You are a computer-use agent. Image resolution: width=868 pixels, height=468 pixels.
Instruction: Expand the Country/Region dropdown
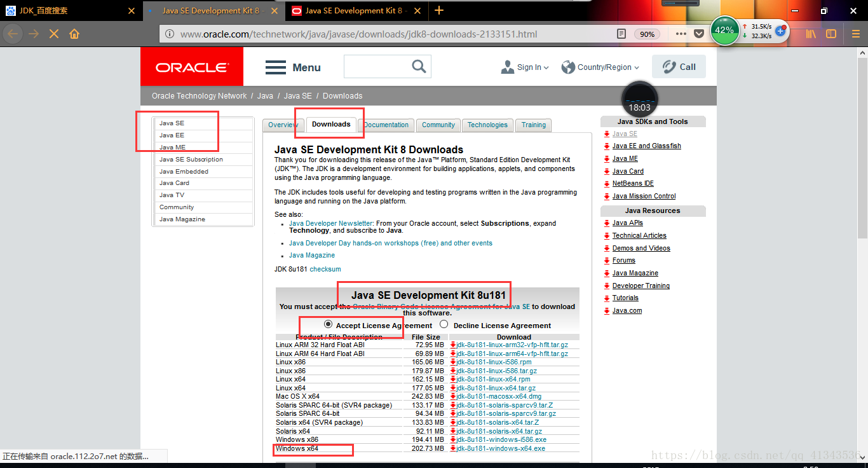point(600,67)
